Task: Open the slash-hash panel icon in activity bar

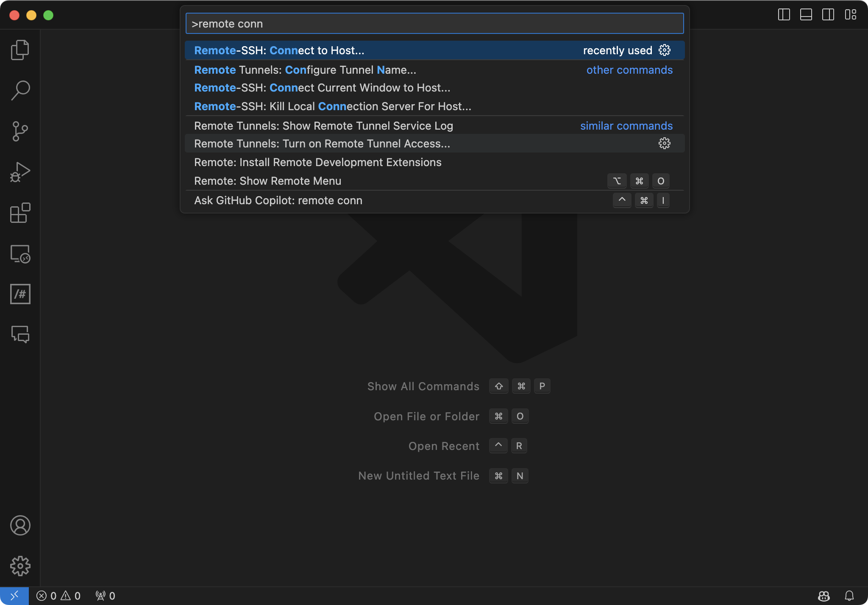Action: point(20,294)
